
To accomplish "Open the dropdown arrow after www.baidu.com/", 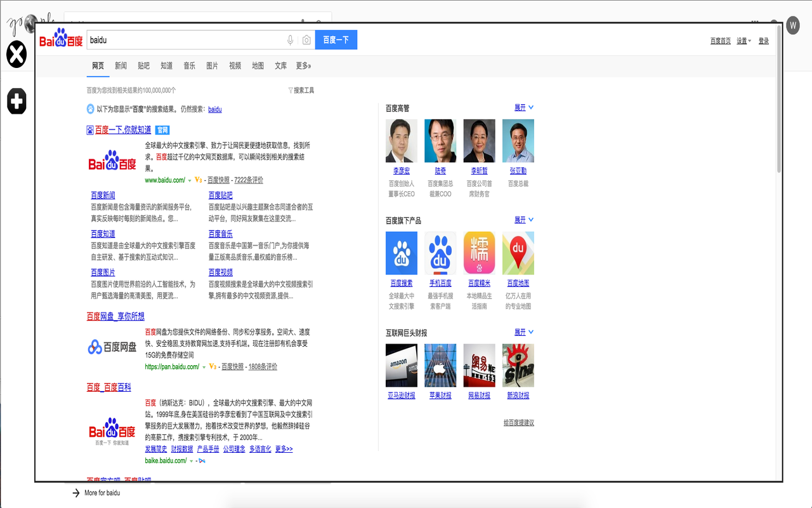I will 190,181.
